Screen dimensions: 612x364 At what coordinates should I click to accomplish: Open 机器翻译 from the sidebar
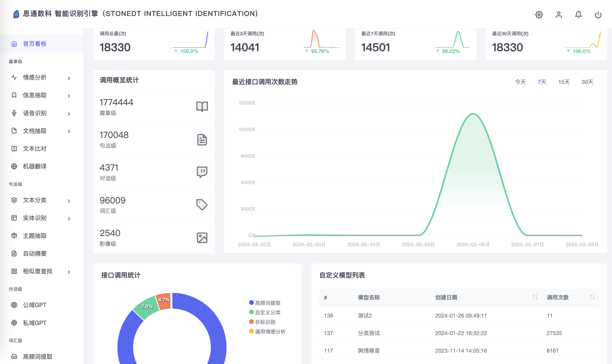(35, 166)
